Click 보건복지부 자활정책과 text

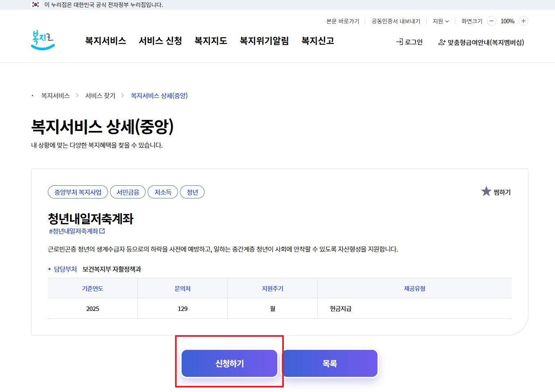point(112,269)
